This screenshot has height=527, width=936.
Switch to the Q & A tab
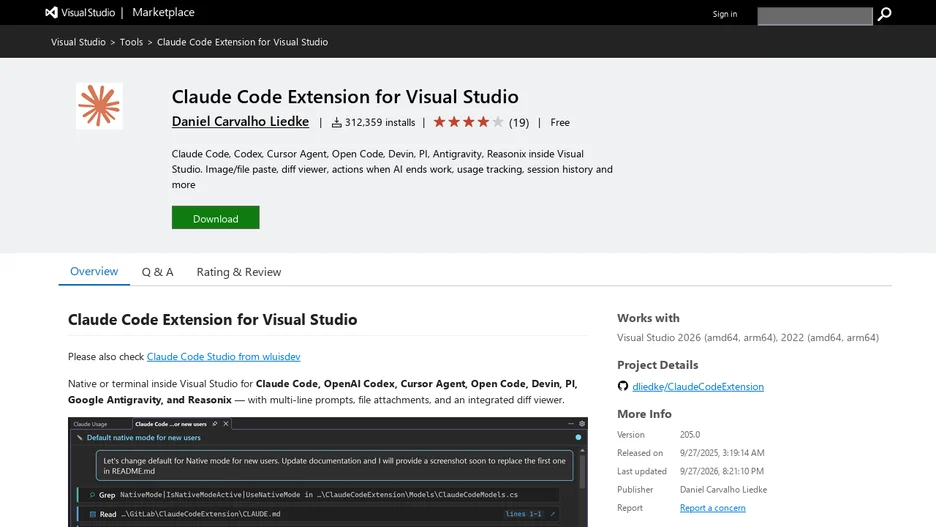pyautogui.click(x=158, y=272)
